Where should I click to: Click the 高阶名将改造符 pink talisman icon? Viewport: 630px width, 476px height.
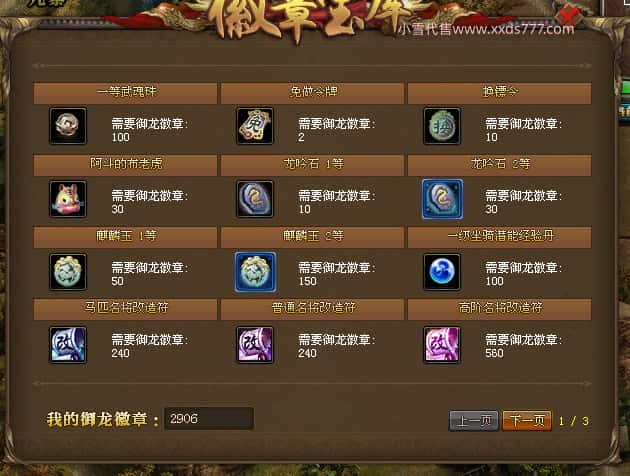pyautogui.click(x=442, y=345)
